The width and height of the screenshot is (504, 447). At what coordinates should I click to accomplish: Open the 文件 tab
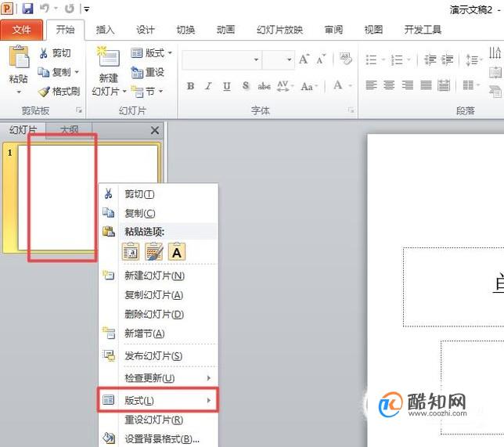(x=22, y=30)
